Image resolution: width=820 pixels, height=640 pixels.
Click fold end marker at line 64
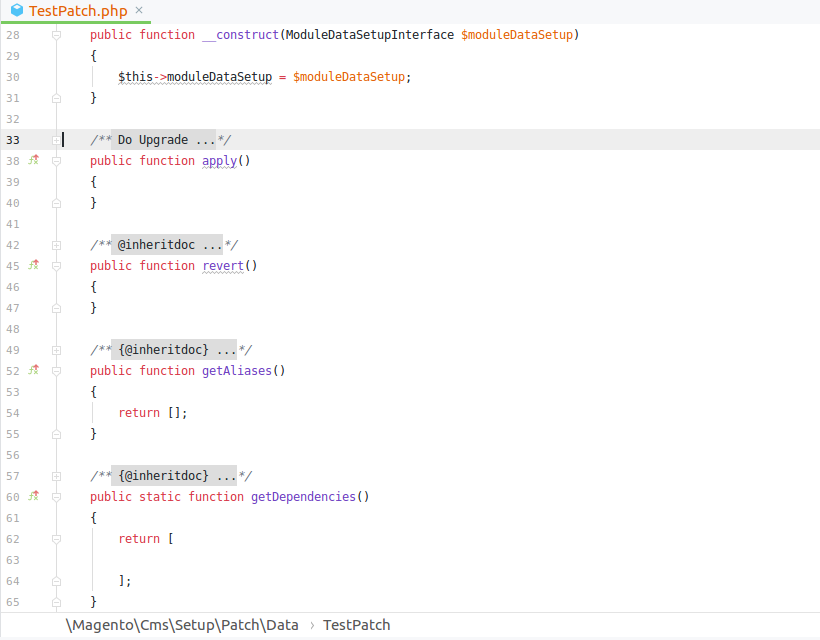pyautogui.click(x=56, y=581)
